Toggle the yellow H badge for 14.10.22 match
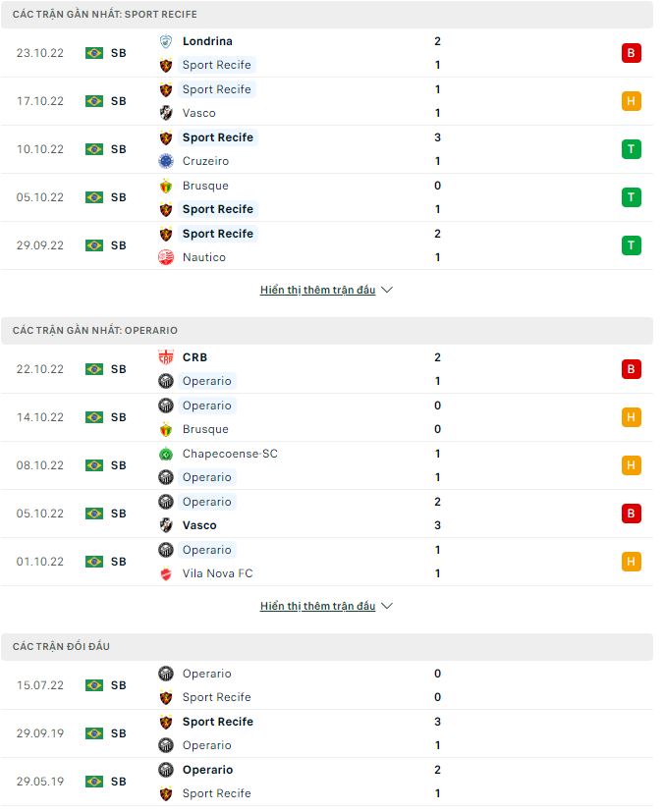Screen dimensions: 663x812 point(632,416)
